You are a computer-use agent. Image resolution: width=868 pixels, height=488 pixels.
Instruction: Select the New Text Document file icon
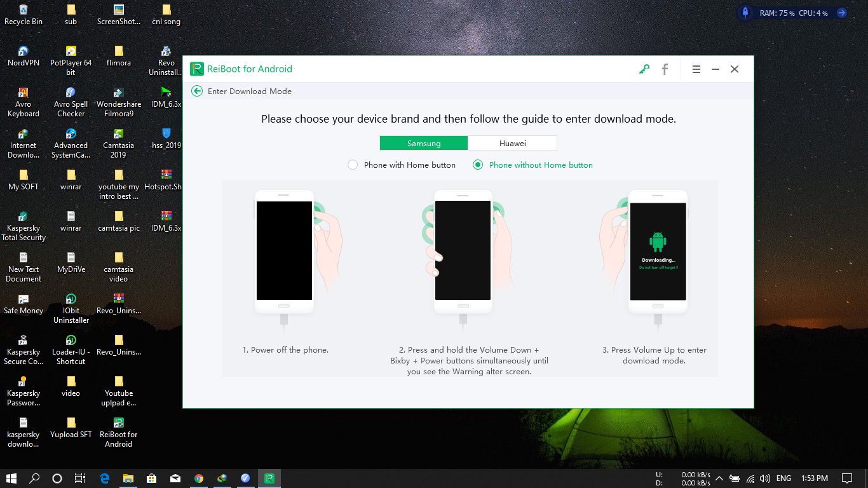[x=24, y=267]
